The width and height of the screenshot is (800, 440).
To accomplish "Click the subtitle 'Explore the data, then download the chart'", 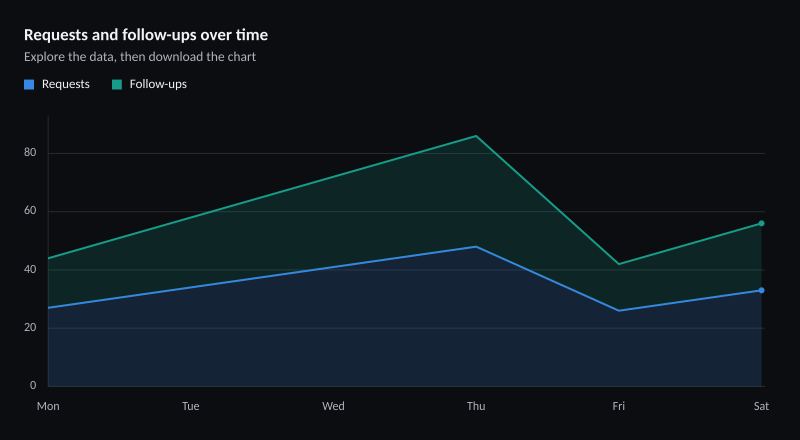I will click(140, 57).
